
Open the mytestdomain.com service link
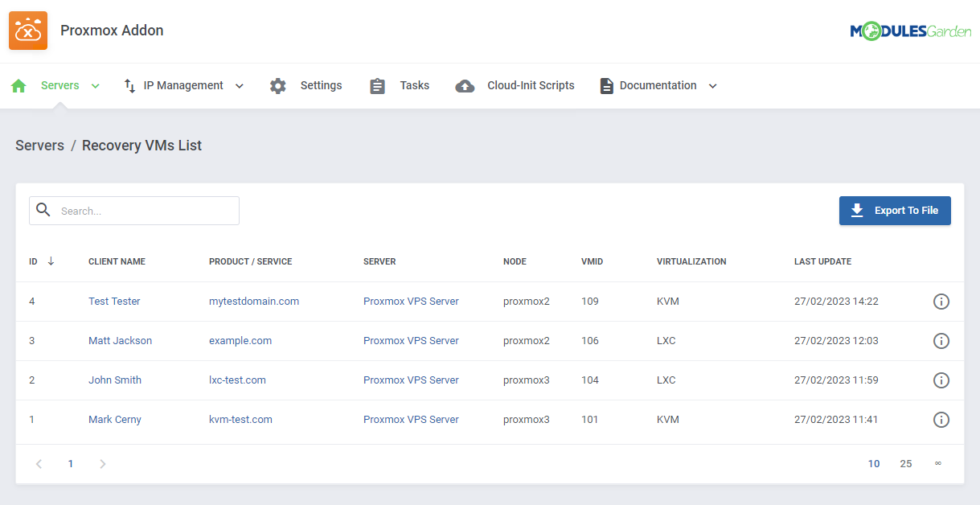(253, 302)
